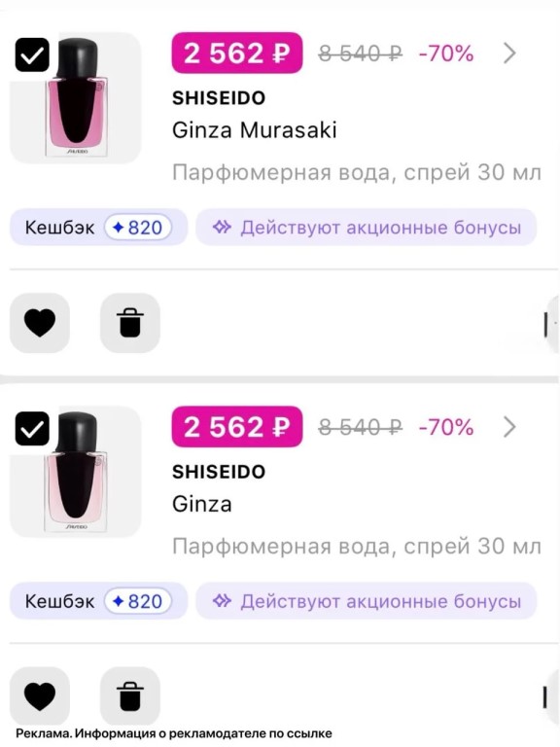The image size is (560, 747).
Task: Add Ginza Murasaki to favorites with heart
Action: coord(40,323)
